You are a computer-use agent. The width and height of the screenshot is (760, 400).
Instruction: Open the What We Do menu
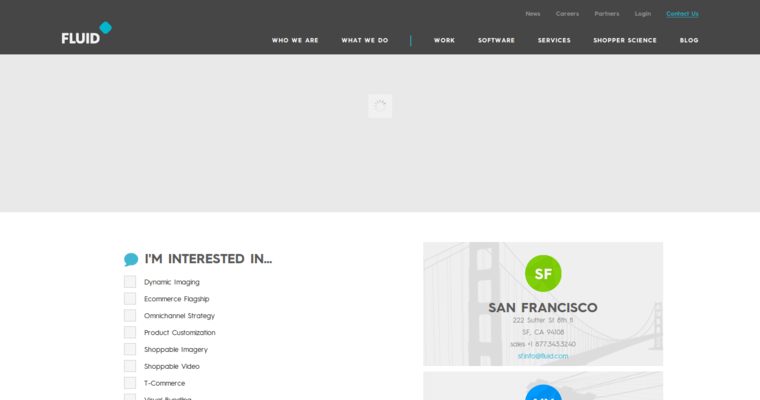click(365, 40)
